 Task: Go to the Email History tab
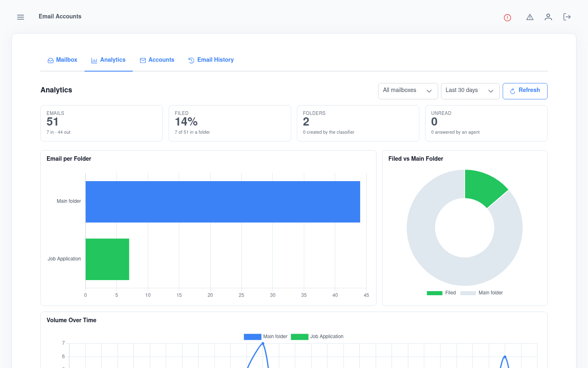(211, 60)
